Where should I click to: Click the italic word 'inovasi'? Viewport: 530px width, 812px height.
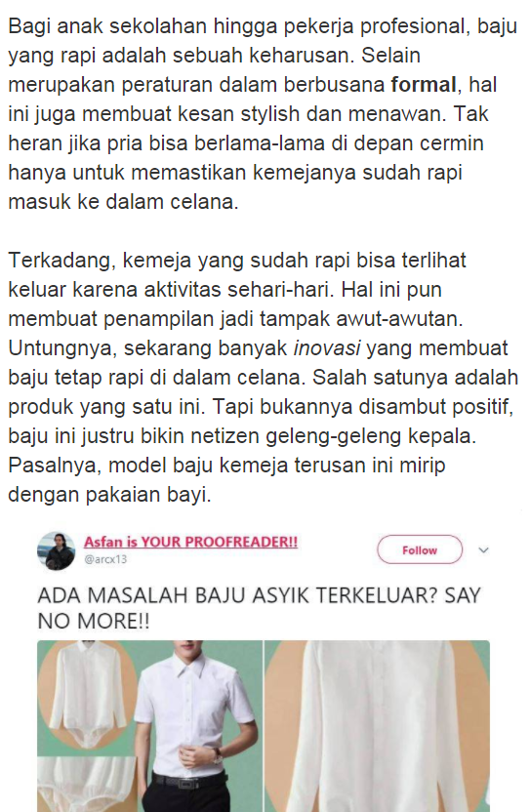tap(326, 348)
